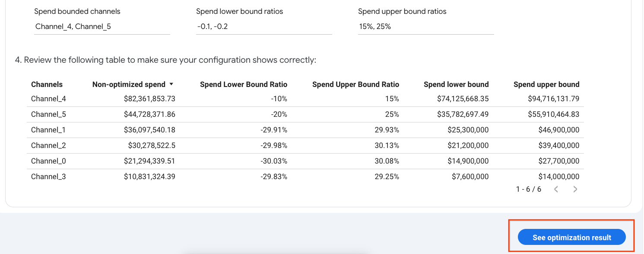Click the next page arrow in table pagination
Screen dimensions: 644x254
(x=575, y=189)
